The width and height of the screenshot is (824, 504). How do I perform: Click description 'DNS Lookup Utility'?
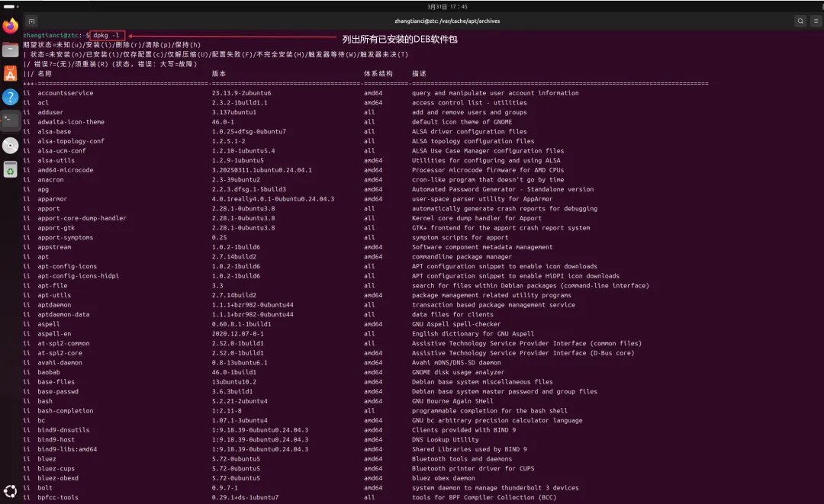pyautogui.click(x=445, y=440)
